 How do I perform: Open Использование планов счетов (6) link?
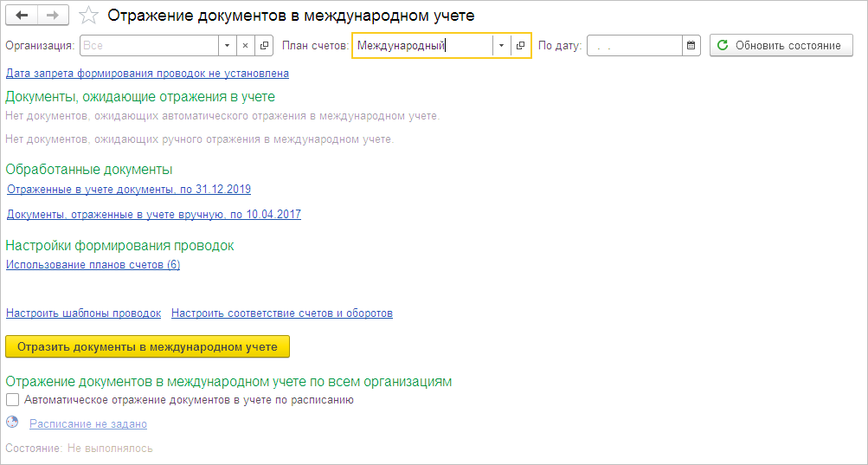[93, 265]
